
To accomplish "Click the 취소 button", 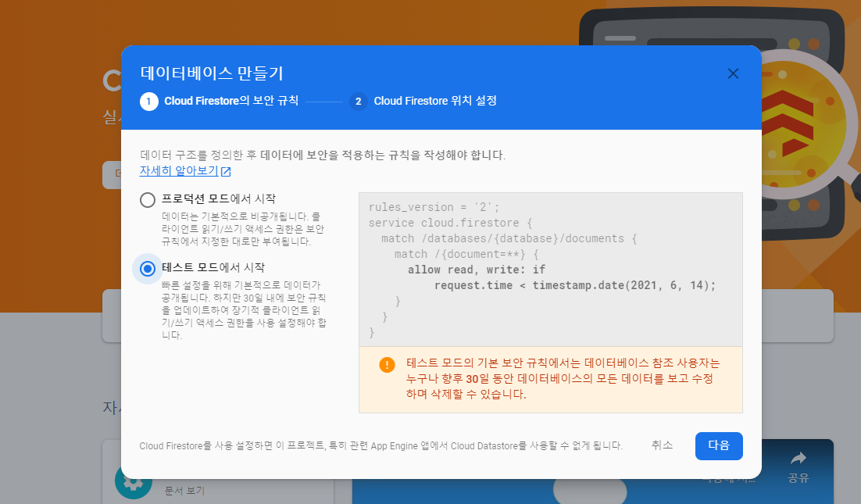I will (663, 445).
